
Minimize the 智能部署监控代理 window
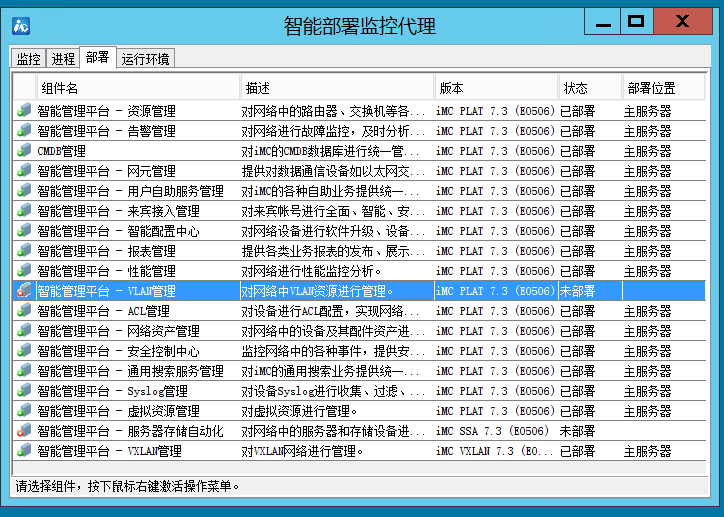(x=603, y=22)
